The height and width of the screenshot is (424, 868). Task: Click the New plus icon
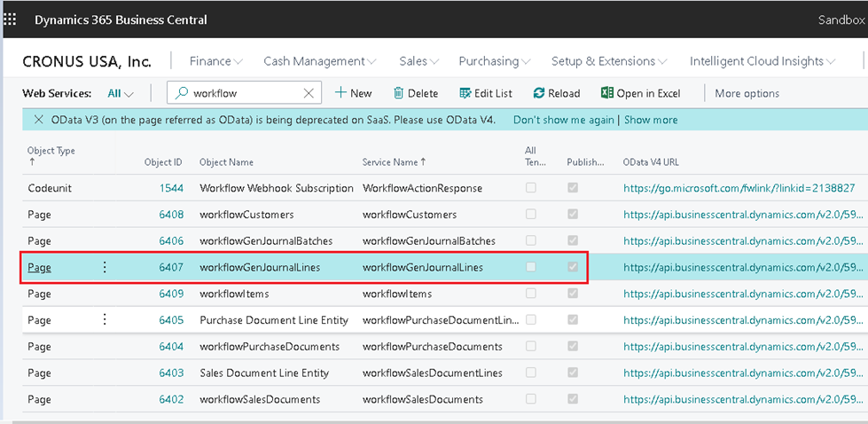click(x=340, y=93)
